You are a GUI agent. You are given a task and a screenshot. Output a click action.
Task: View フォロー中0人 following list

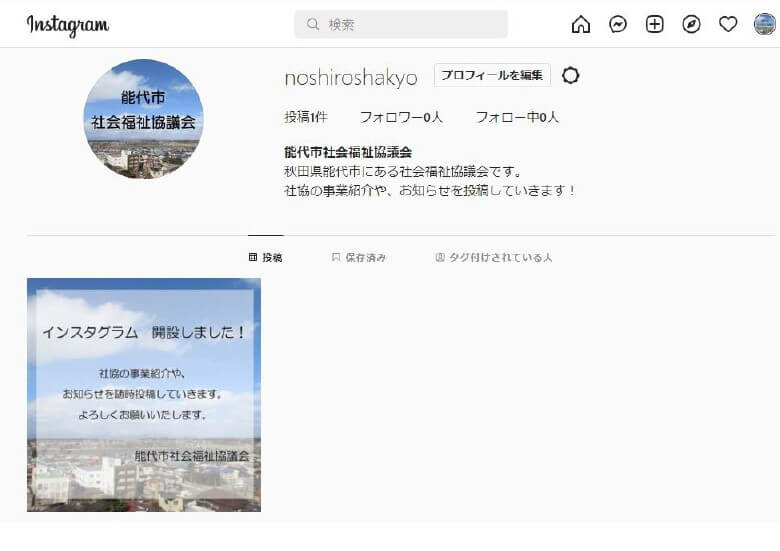point(517,117)
